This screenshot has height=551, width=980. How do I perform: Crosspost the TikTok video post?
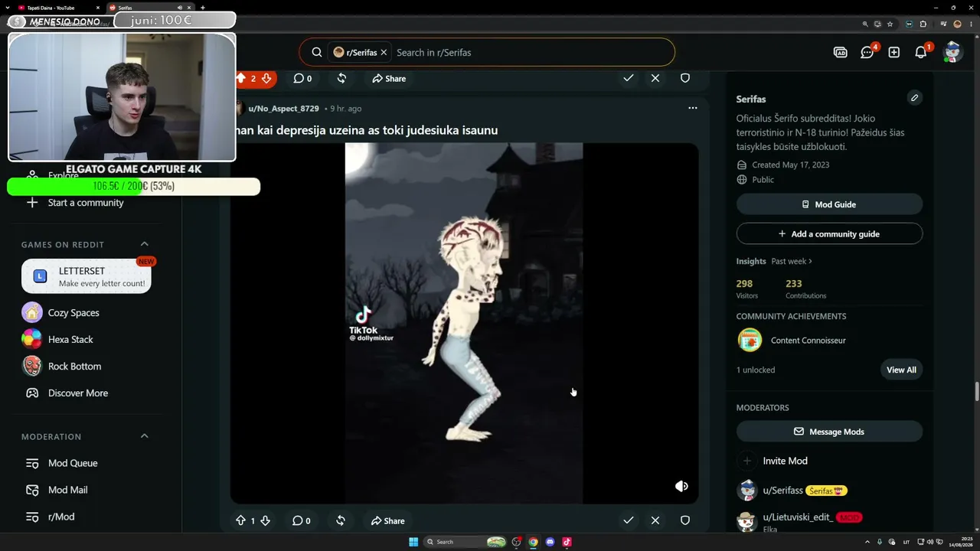coord(341,520)
